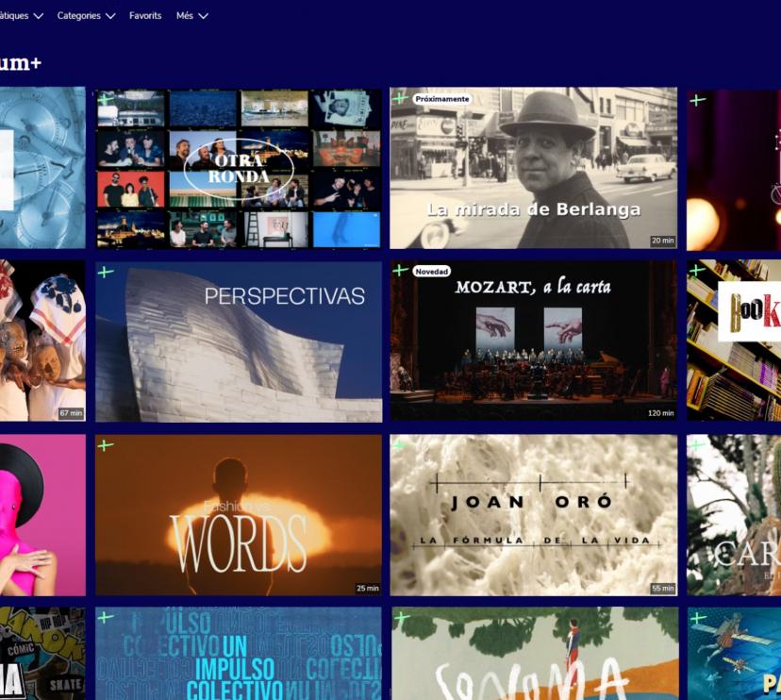Viewport: 781px width, 700px height.
Task: Click plus icon on the Sonoma illustrated card
Action: tap(402, 618)
